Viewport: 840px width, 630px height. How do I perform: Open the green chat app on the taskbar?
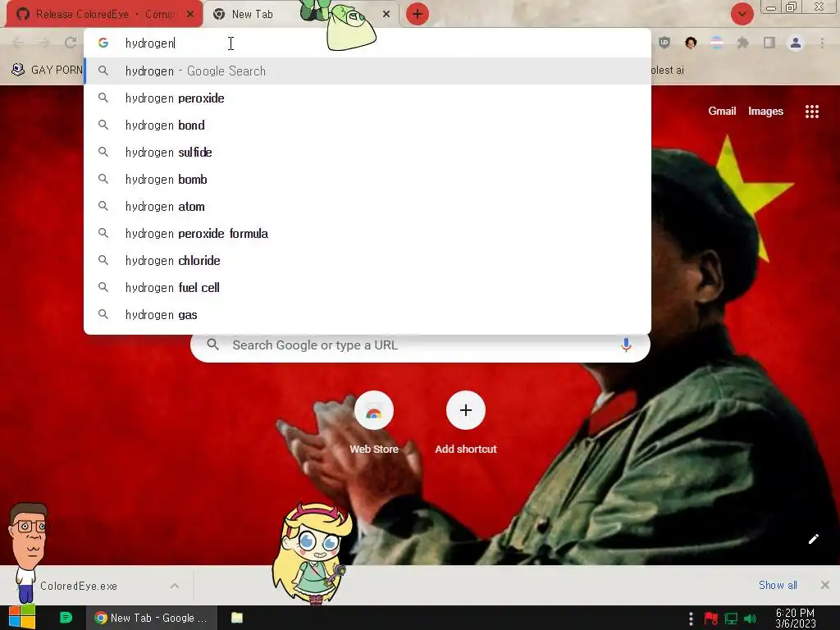[x=66, y=618]
